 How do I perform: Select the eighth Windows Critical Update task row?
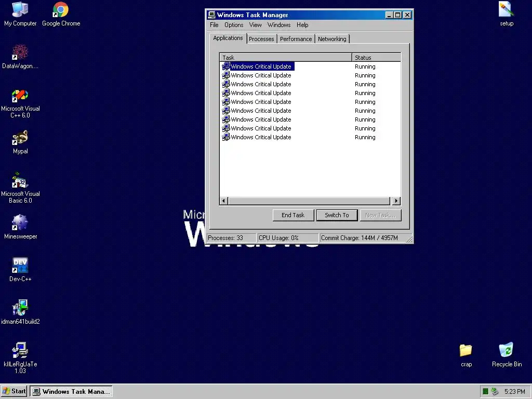[x=310, y=128]
